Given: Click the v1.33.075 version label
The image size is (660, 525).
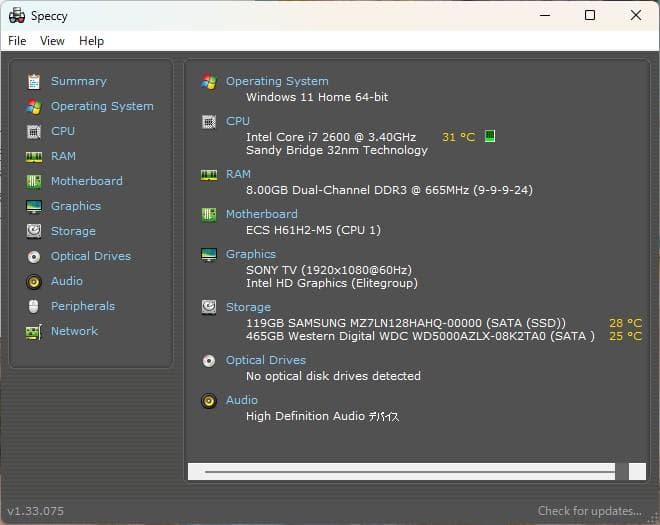Looking at the screenshot, I should tap(35, 511).
